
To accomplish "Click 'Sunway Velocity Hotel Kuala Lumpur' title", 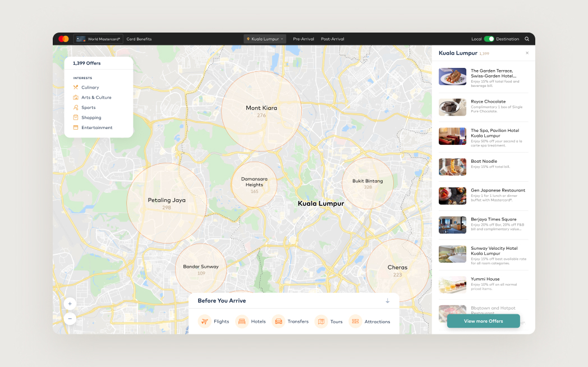I will point(494,251).
